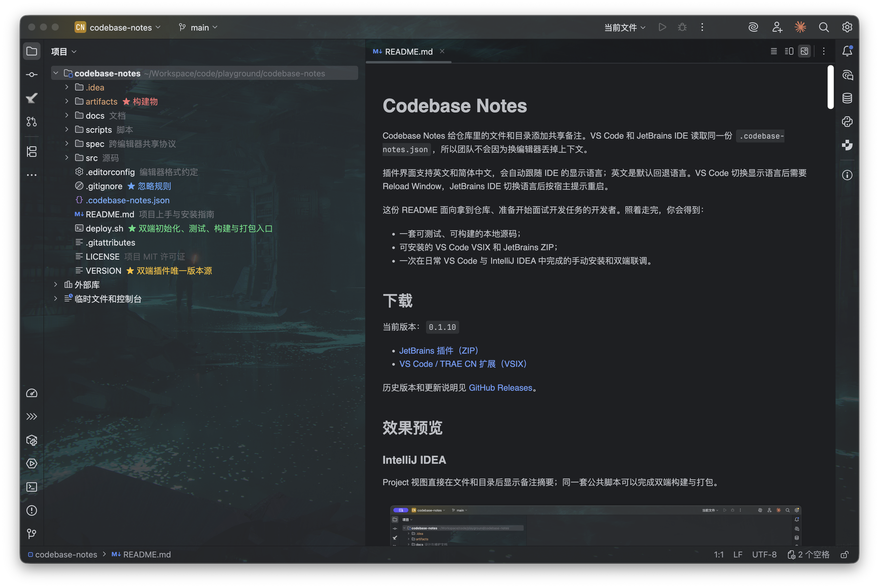The height and width of the screenshot is (588, 879).
Task: Click the IntelliJ IDEA preview screenshot
Action: (595, 525)
